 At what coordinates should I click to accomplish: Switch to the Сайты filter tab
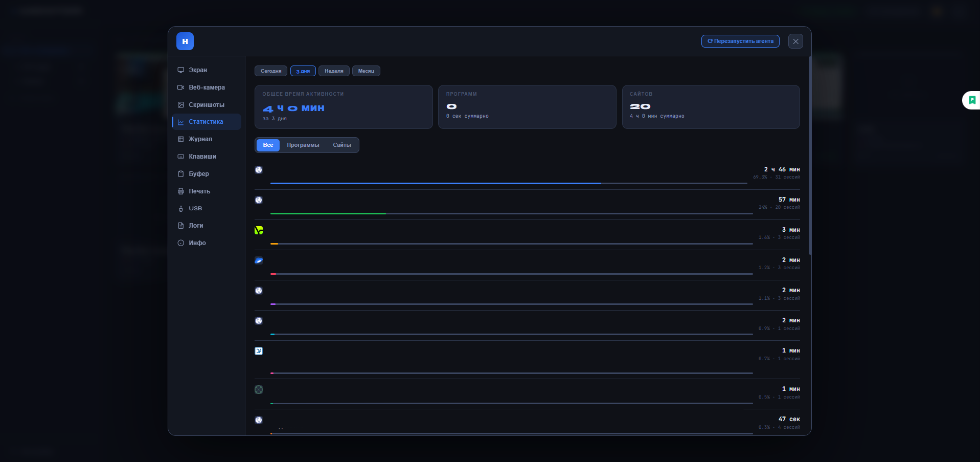(x=342, y=145)
